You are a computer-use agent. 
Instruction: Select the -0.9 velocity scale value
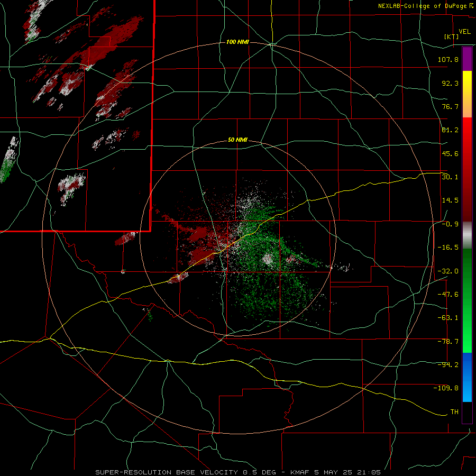pos(450,224)
